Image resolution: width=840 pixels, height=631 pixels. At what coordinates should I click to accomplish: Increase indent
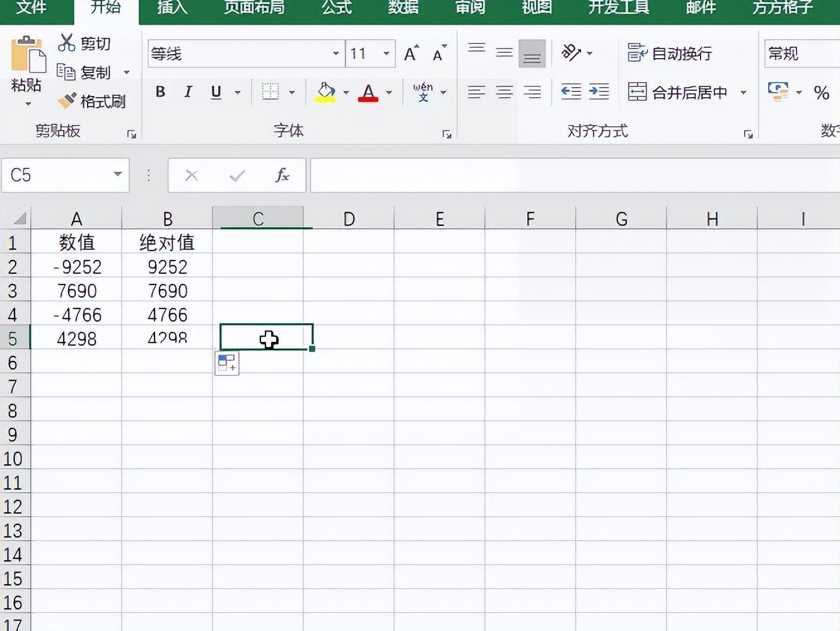coord(599,93)
